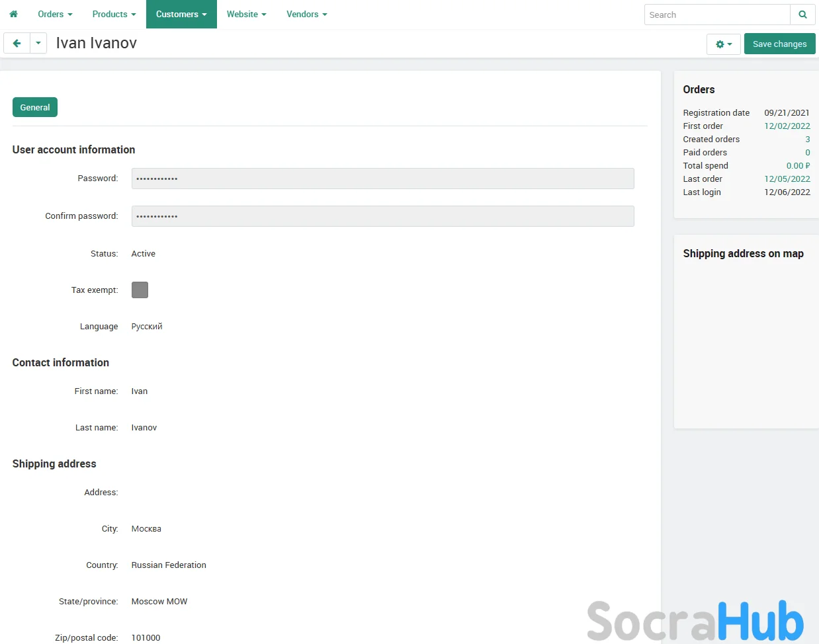
Task: Open the Vendors menu
Action: click(x=306, y=14)
